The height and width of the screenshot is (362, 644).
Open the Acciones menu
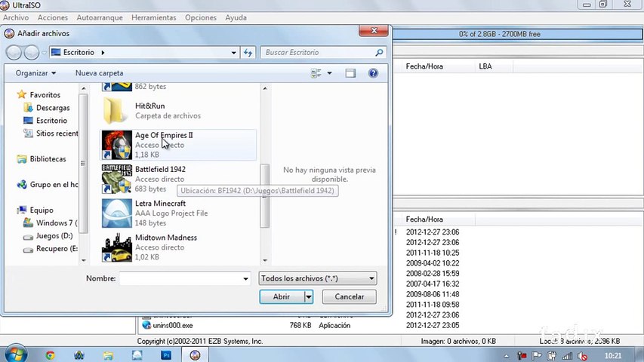pos(53,17)
